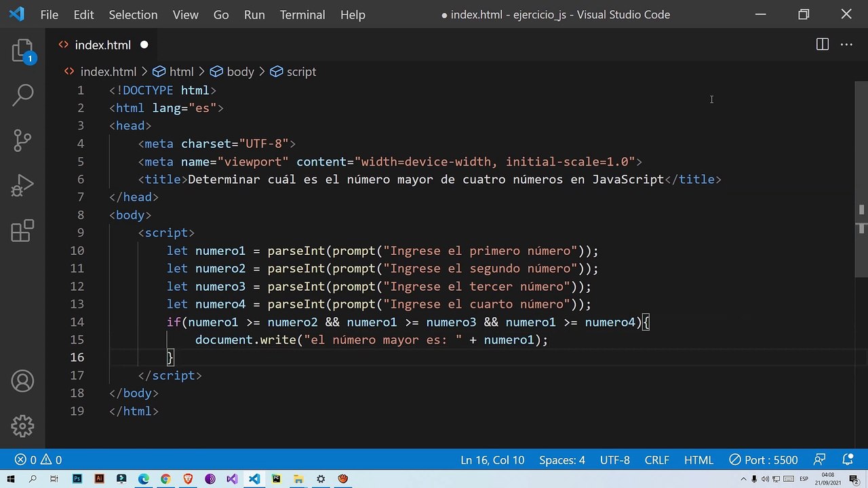Click the VS Code logo icon
The width and height of the screenshot is (868, 488).
16,14
